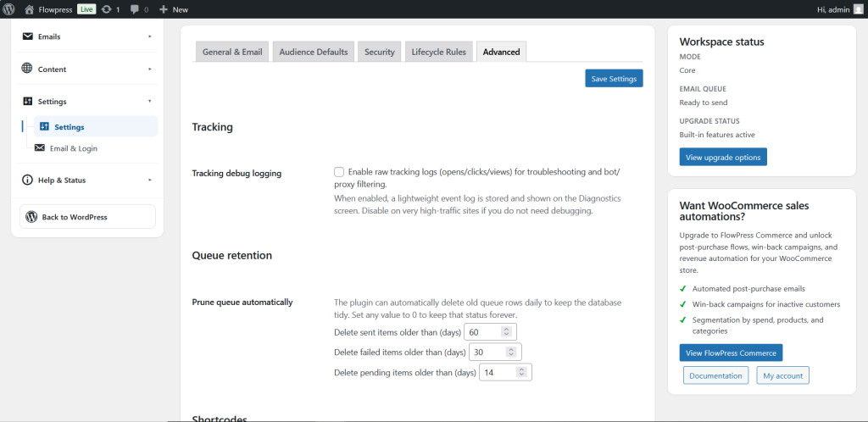The height and width of the screenshot is (422, 868).
Task: Click the Ready to send status text
Action: (x=704, y=103)
